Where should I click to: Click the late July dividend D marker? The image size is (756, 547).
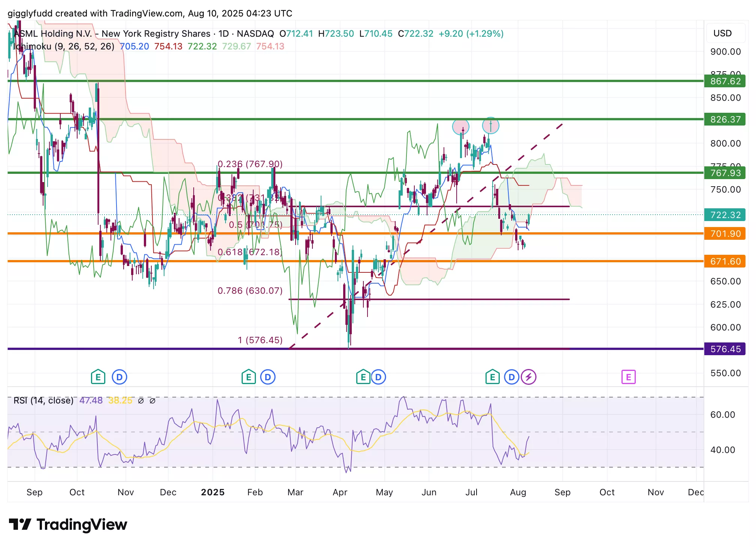tap(511, 377)
